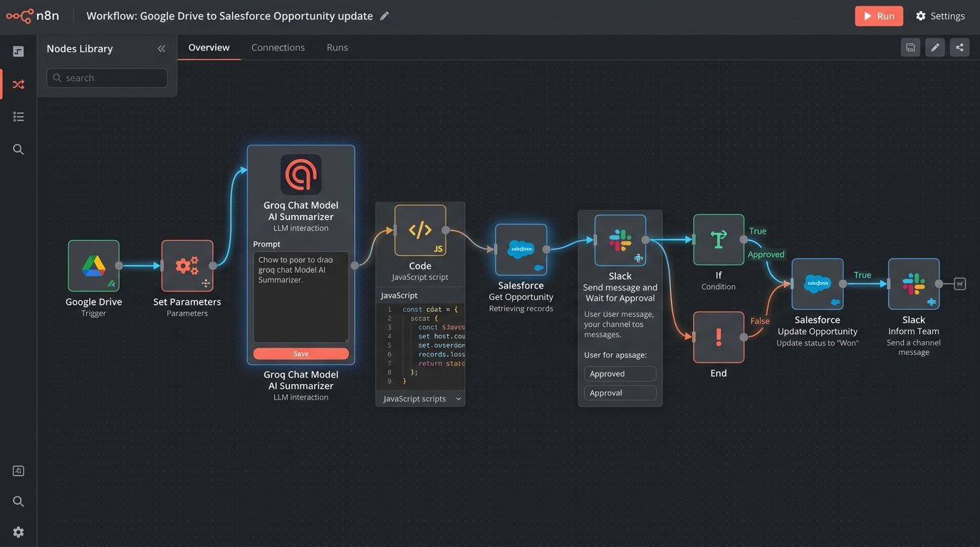Save the Groq prompt
The image size is (980, 547).
(301, 354)
